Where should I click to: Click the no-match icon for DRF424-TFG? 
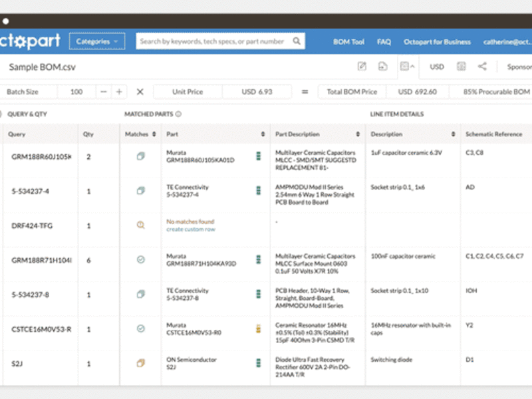(140, 225)
